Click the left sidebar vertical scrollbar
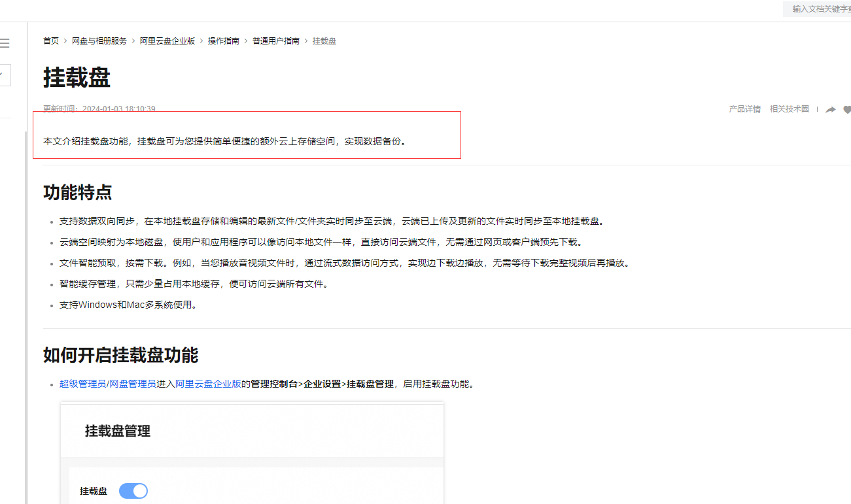The height and width of the screenshot is (504, 851). click(x=26, y=317)
